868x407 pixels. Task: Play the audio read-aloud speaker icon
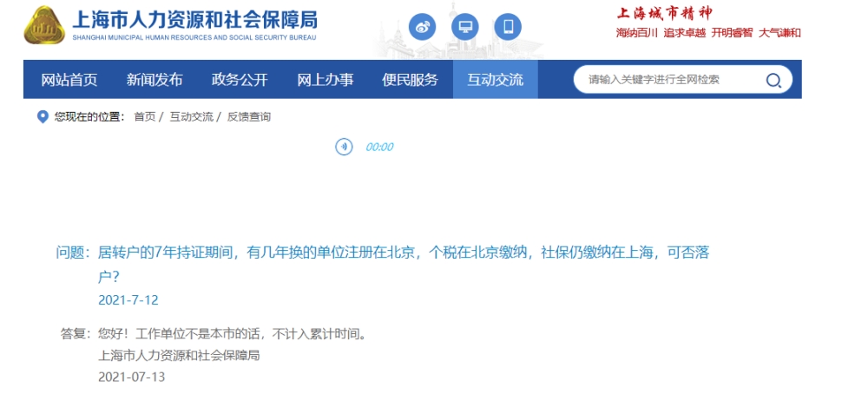click(x=344, y=147)
